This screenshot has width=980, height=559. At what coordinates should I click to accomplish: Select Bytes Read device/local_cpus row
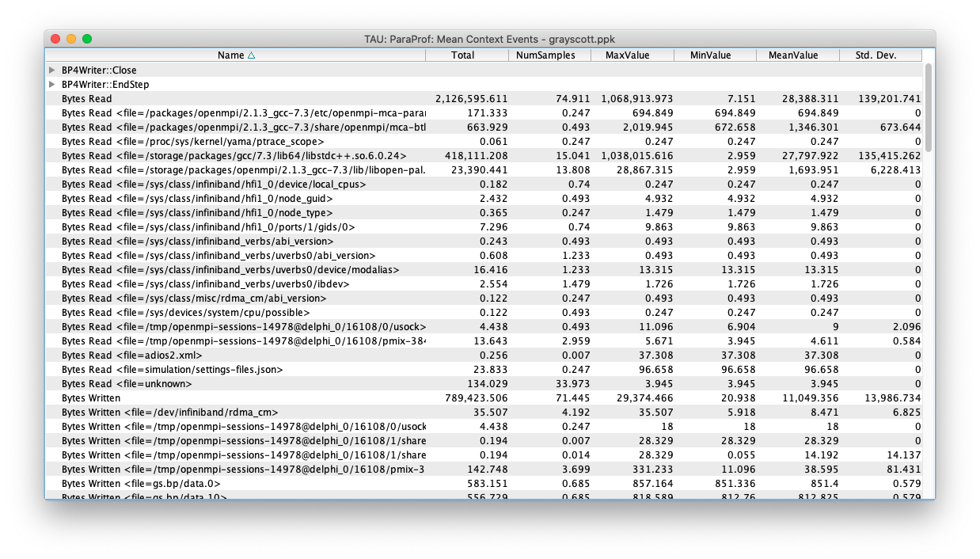[x=484, y=184]
